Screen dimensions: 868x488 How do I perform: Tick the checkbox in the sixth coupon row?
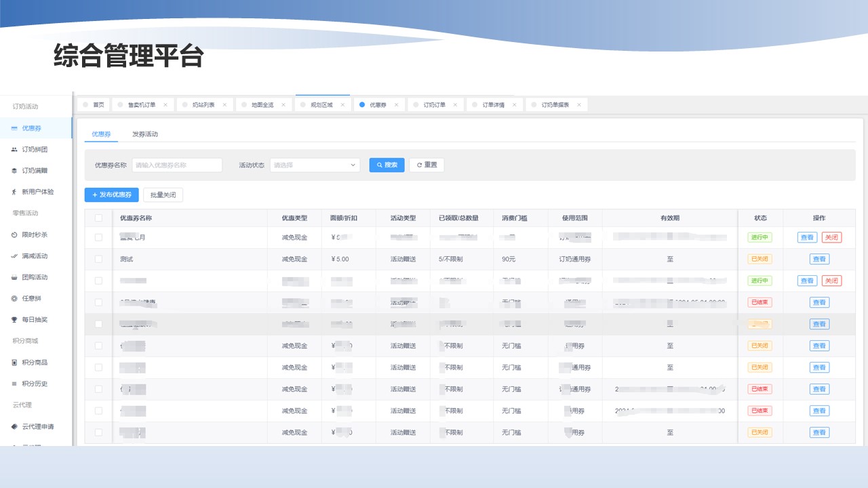[98, 346]
